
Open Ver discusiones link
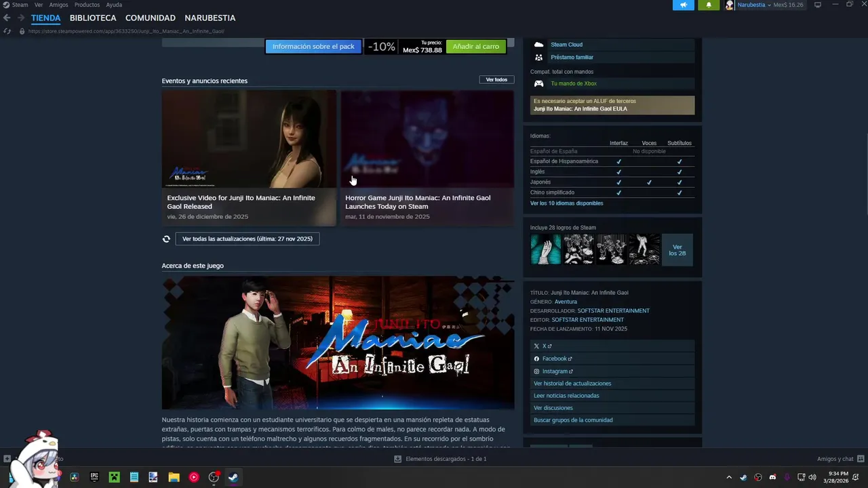point(553,408)
